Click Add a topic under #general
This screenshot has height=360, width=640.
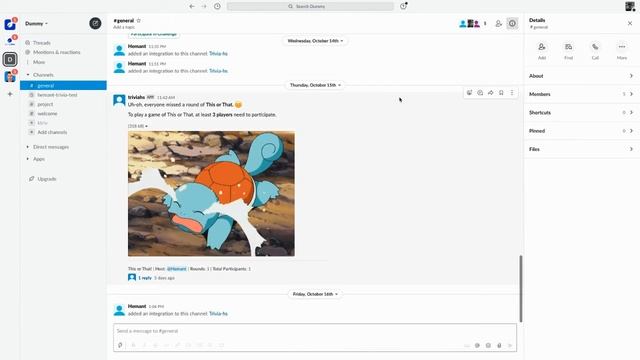tap(124, 27)
